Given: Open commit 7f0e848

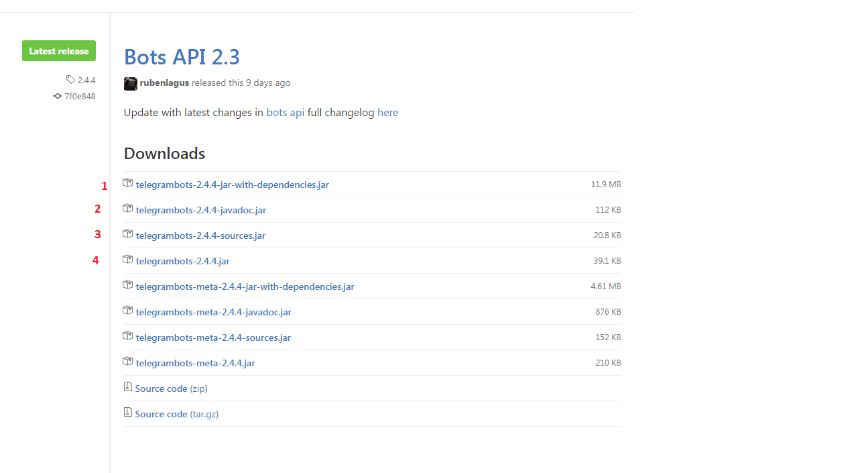Looking at the screenshot, I should (x=80, y=96).
